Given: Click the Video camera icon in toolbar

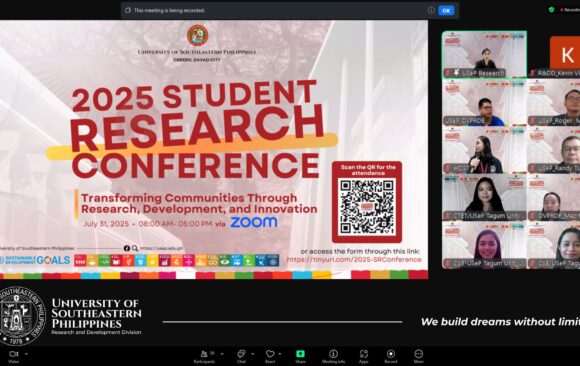Looking at the screenshot, I should 14,354.
